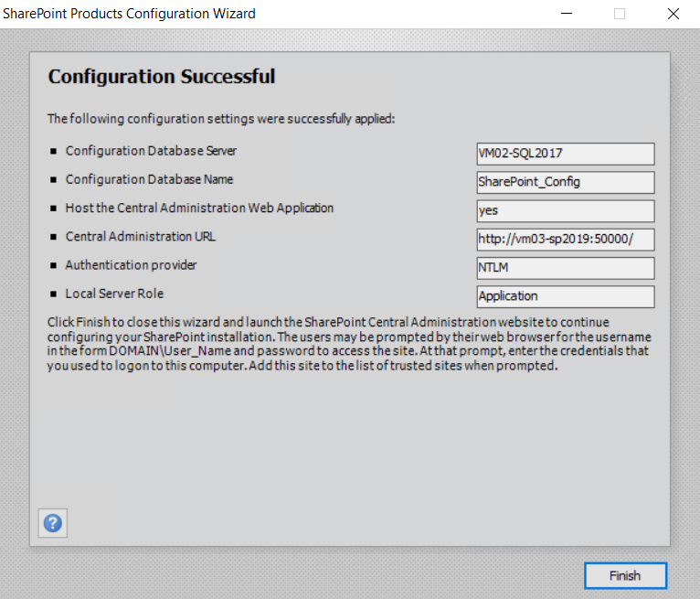This screenshot has width=700, height=599.
Task: Click the NTLM authentication provider field
Action: click(566, 268)
